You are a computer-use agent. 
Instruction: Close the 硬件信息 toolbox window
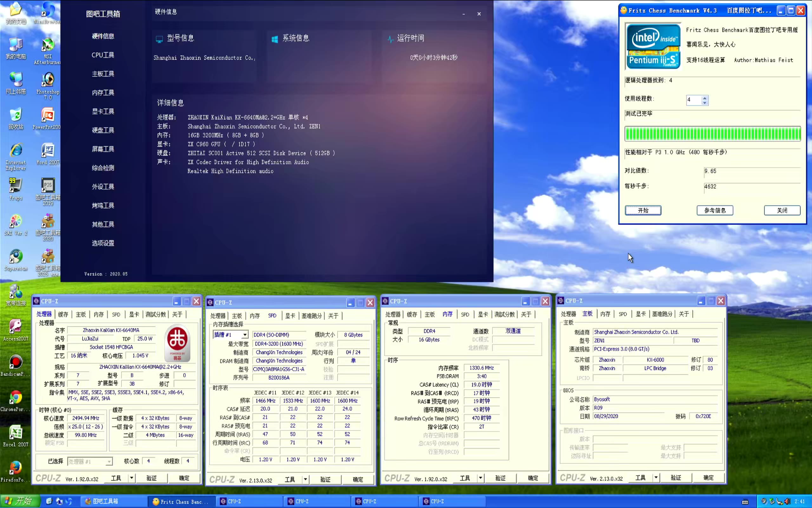click(479, 14)
